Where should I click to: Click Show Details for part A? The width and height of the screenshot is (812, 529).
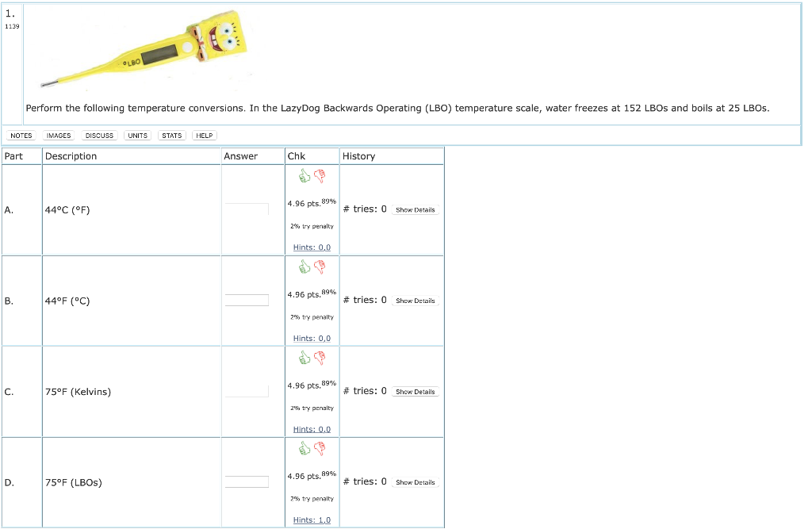point(416,210)
